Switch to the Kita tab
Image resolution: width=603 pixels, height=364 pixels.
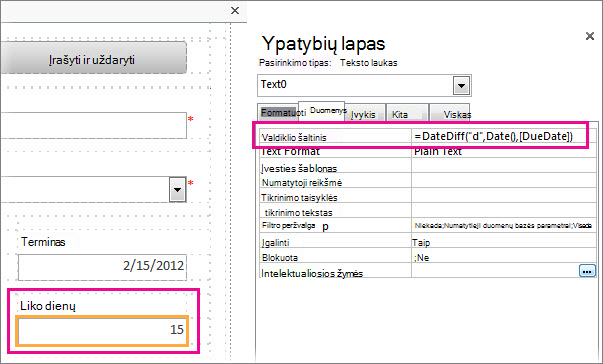(x=407, y=114)
